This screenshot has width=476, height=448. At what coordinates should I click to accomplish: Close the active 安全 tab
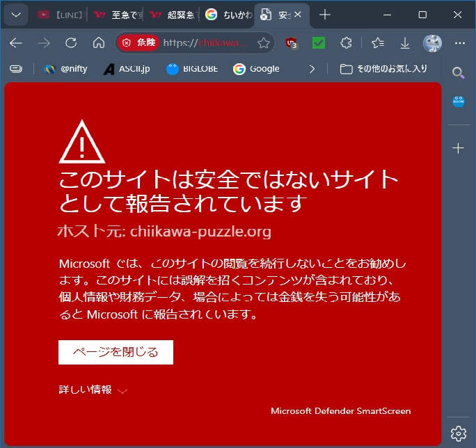pos(298,15)
